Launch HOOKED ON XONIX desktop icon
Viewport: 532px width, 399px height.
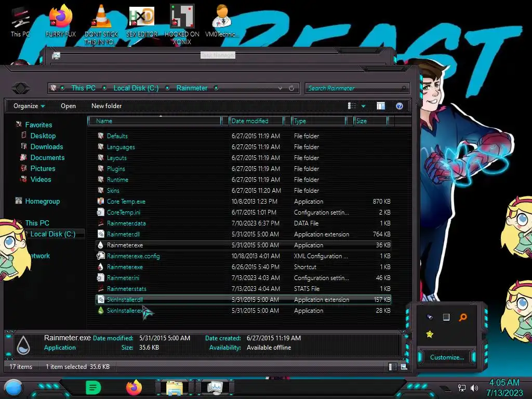(182, 24)
